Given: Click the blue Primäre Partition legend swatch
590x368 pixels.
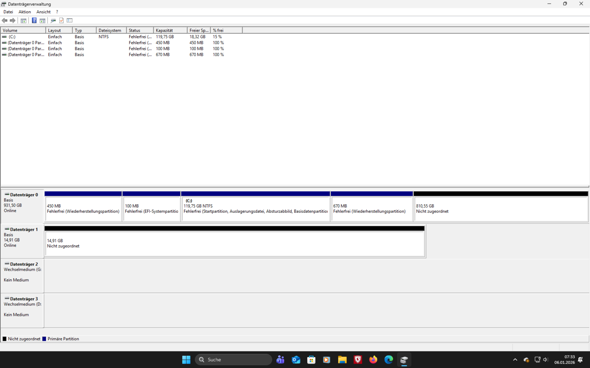Looking at the screenshot, I should [x=44, y=339].
